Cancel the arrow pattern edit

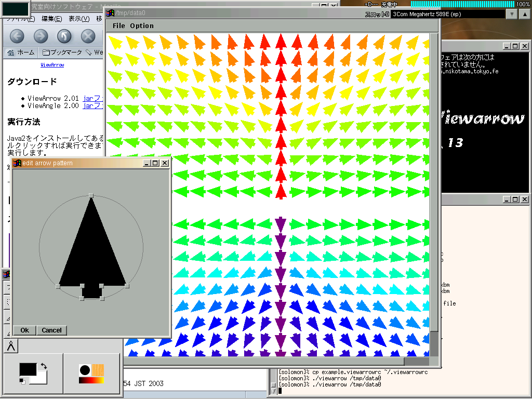click(51, 330)
